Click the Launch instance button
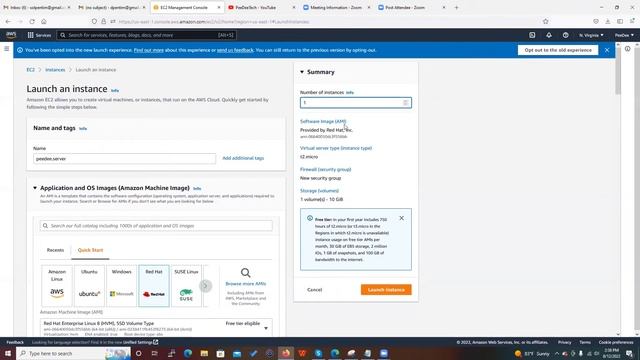This screenshot has width=640, height=360. pos(386,289)
